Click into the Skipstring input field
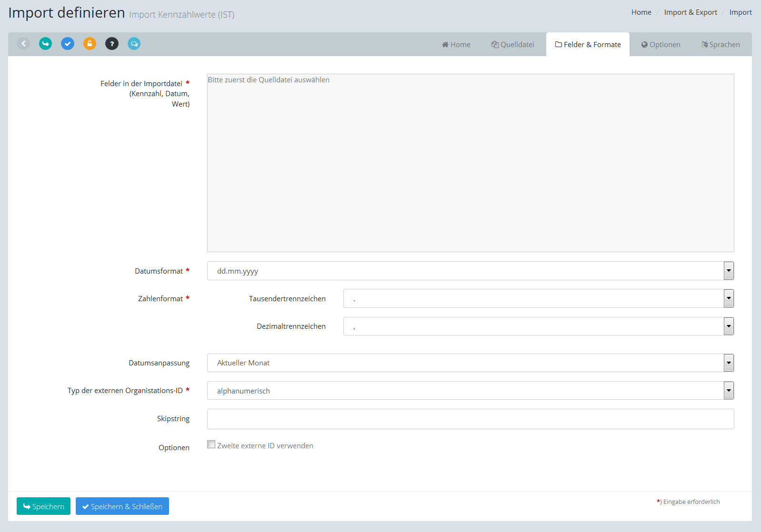Screen dimensions: 761x532 pyautogui.click(x=470, y=419)
